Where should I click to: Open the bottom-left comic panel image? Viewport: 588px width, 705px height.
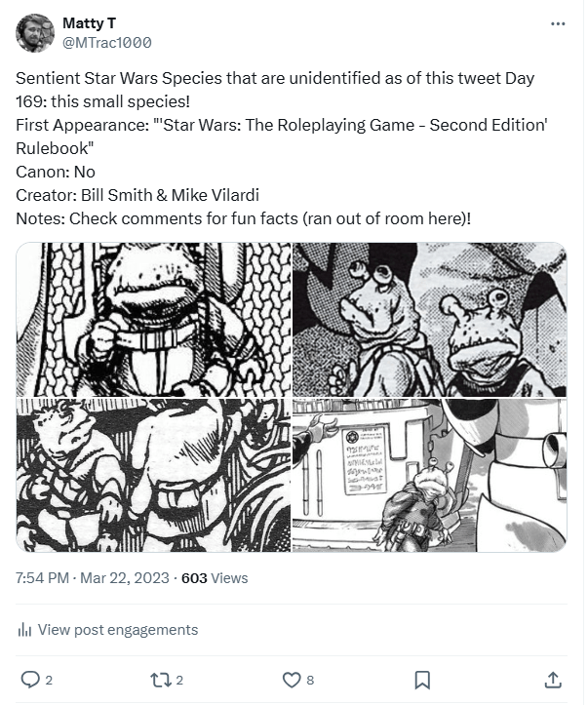click(153, 475)
